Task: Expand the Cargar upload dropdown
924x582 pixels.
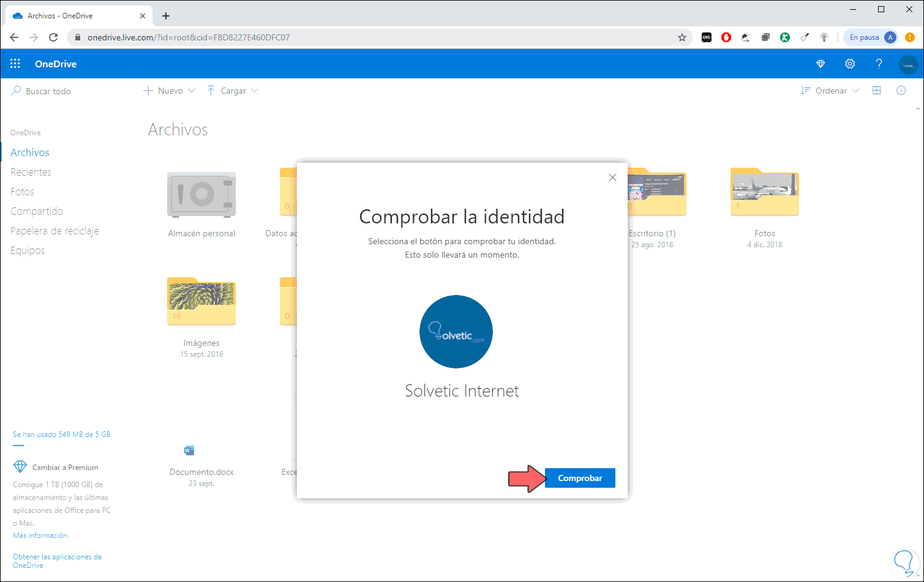Action: pyautogui.click(x=233, y=91)
